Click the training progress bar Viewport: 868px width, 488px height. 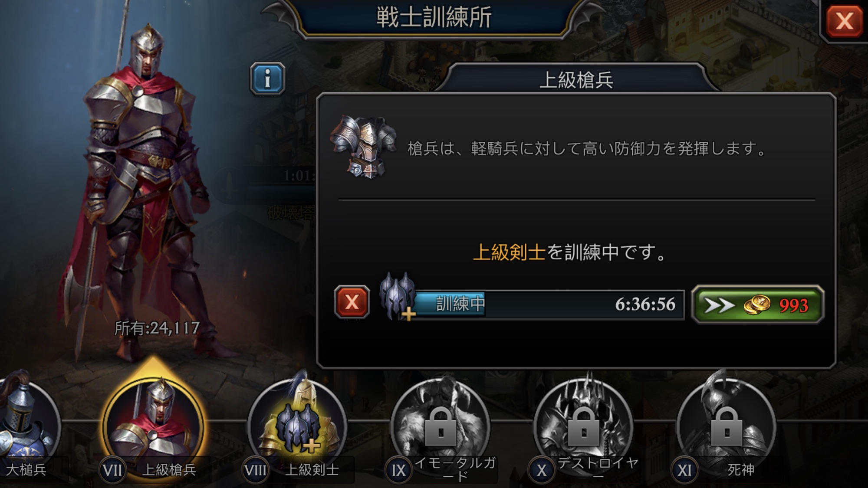pos(549,305)
